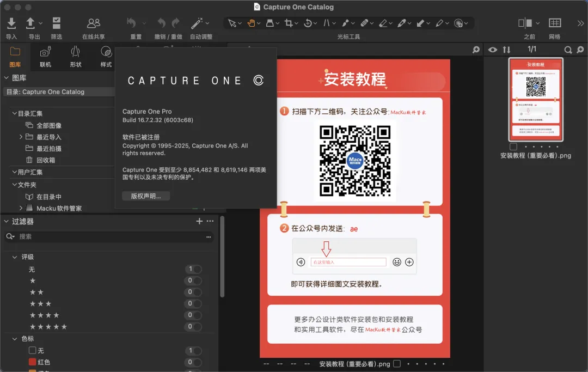Select the orange Pan hand tool
Viewport: 588px width, 372px height.
pos(251,23)
